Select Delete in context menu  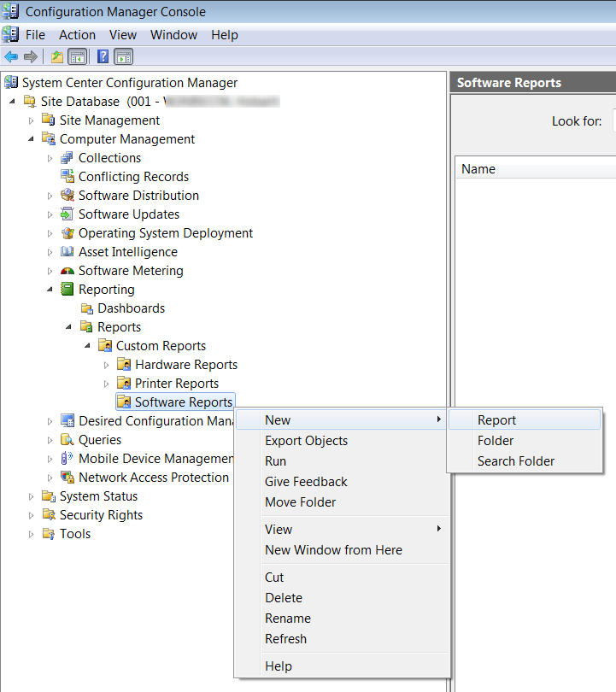point(342,597)
